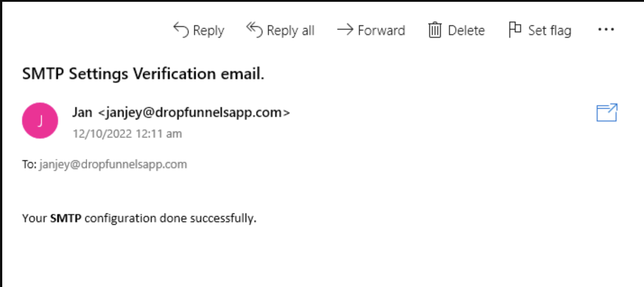The width and height of the screenshot is (644, 287).
Task: Click the Forward arrow icon
Action: coord(345,30)
